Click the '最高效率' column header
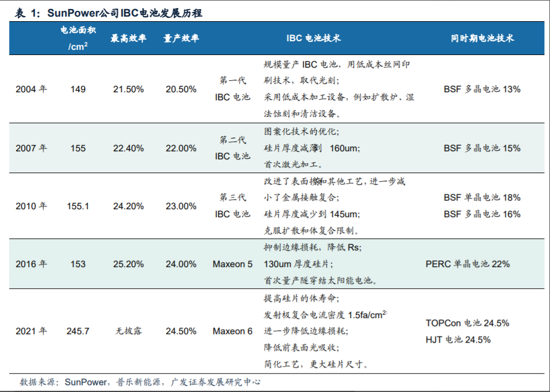The width and height of the screenshot is (550, 392). click(128, 38)
